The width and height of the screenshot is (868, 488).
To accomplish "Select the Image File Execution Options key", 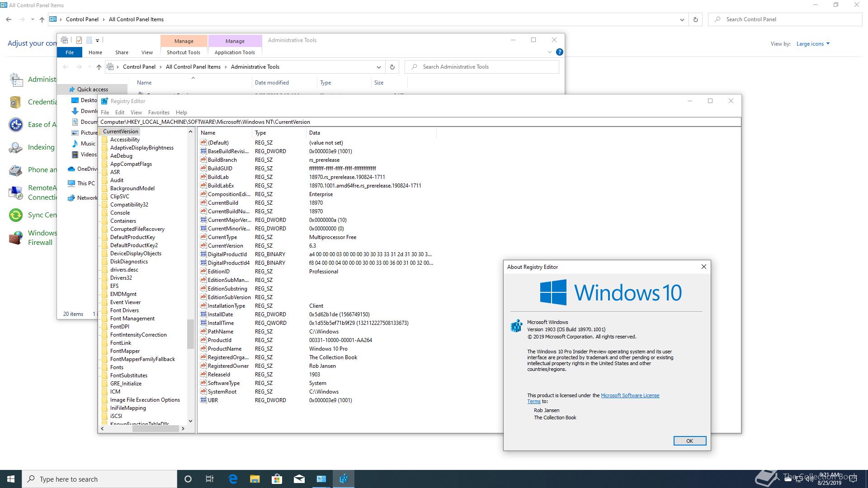I will tap(145, 400).
